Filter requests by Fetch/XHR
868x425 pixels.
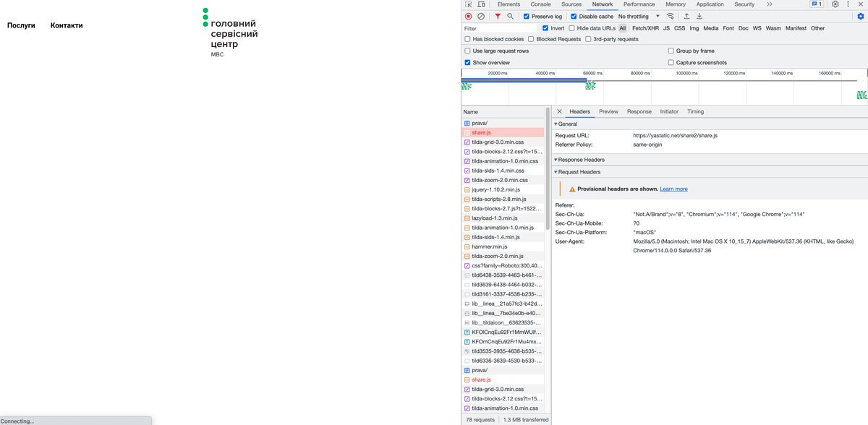645,28
